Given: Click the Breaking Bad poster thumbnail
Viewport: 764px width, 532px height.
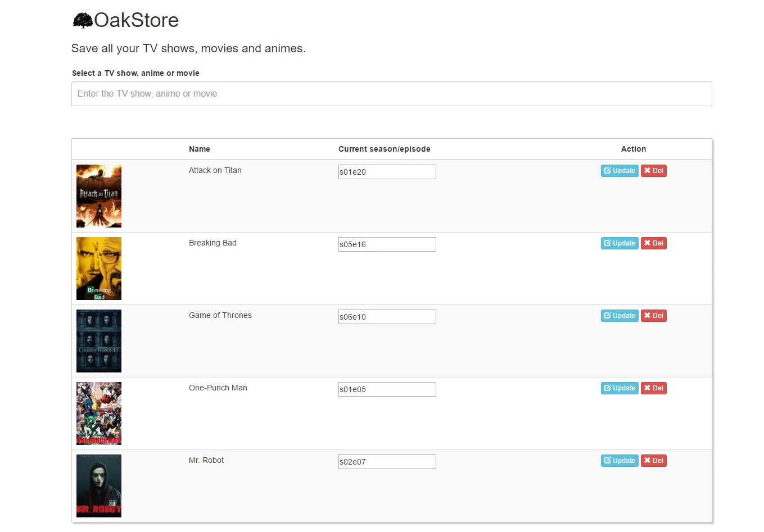Looking at the screenshot, I should (x=99, y=269).
